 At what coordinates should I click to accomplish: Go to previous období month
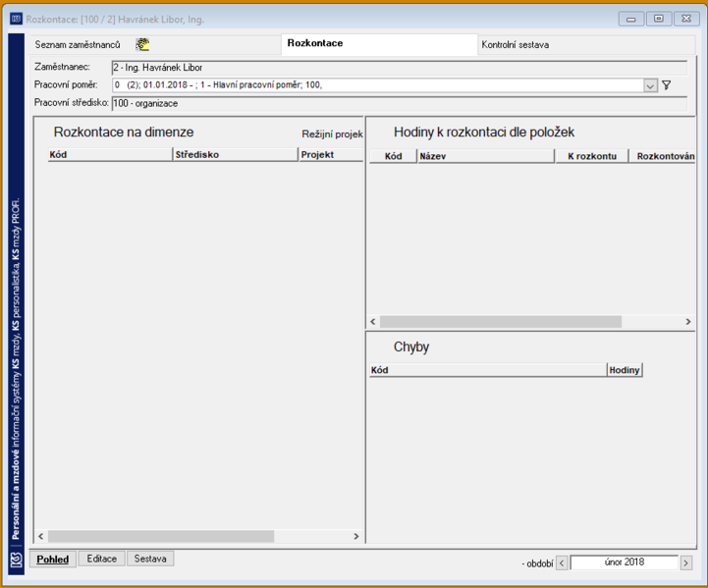pyautogui.click(x=562, y=563)
